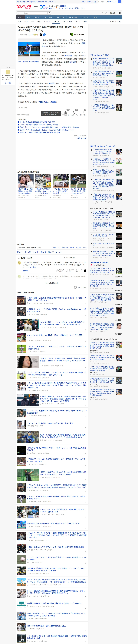
Task: Share the article on Facebook
Action: (44, 35)
